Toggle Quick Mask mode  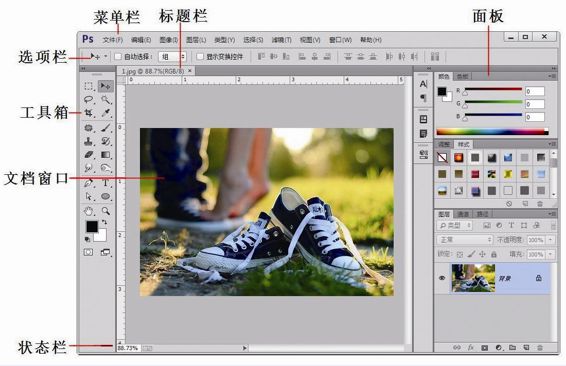(x=88, y=252)
